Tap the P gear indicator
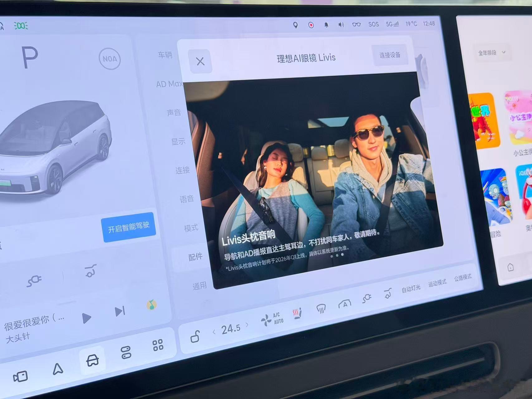This screenshot has height=399, width=532. (30, 57)
